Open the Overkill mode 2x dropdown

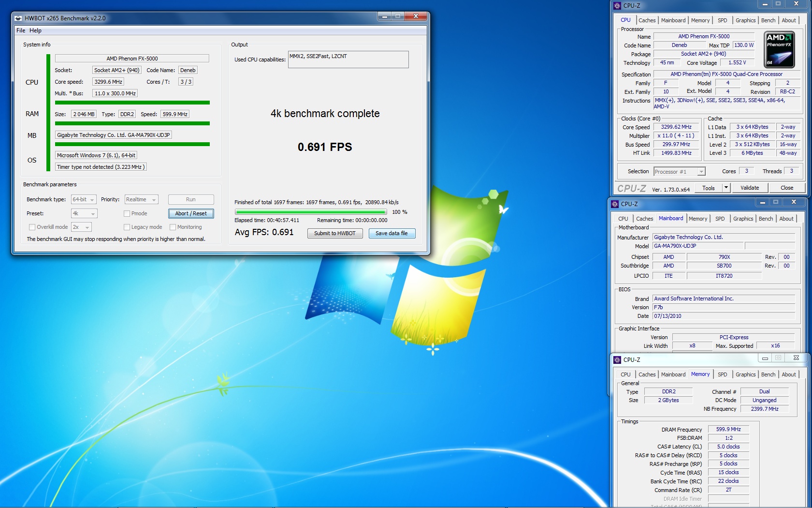[x=81, y=227]
